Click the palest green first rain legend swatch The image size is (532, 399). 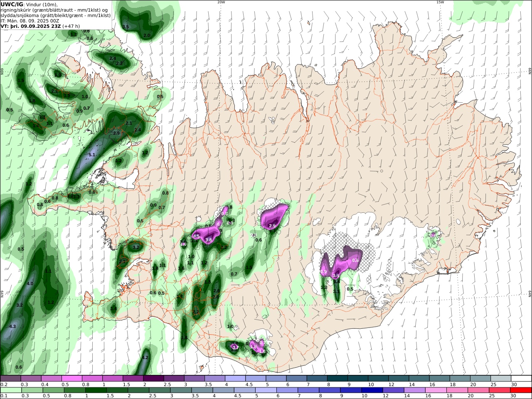[x=10, y=390]
